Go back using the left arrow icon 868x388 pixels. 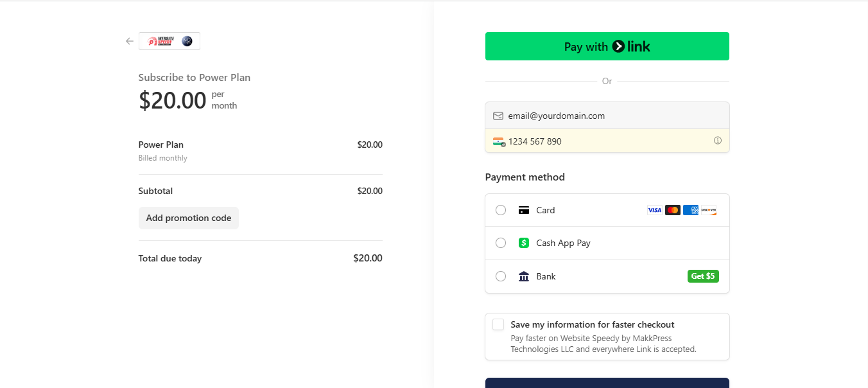[130, 41]
